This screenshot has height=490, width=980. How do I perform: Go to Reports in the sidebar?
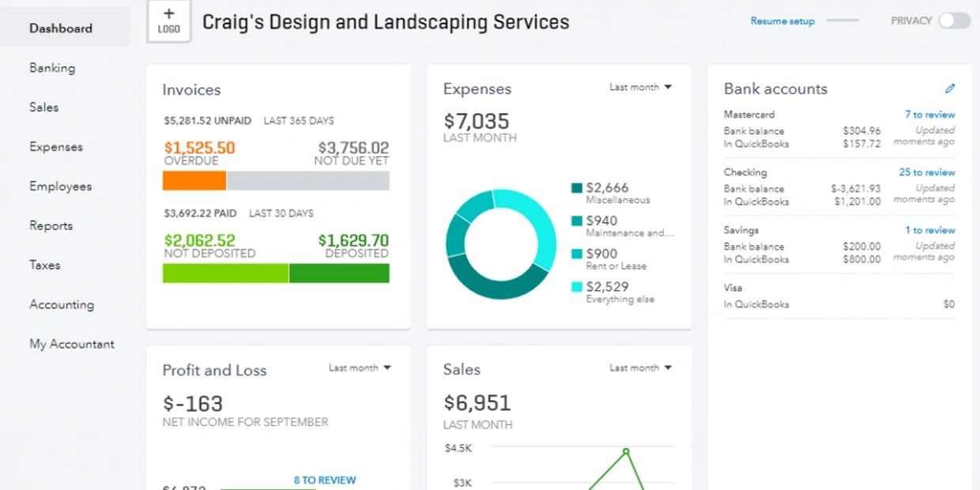coord(51,226)
